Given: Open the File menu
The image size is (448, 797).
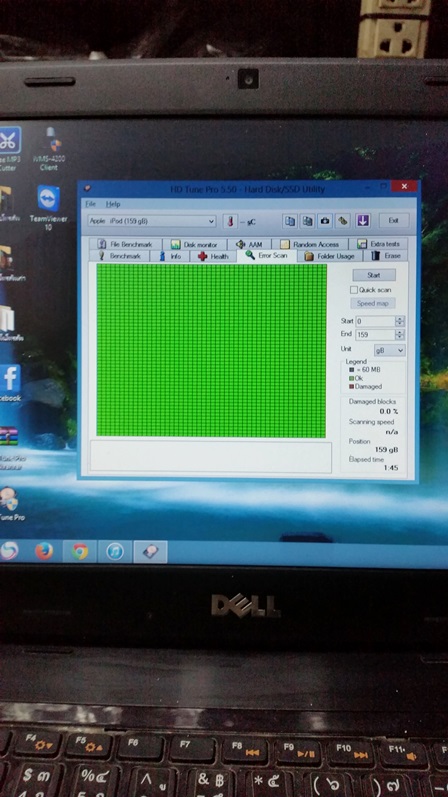Looking at the screenshot, I should 91,204.
